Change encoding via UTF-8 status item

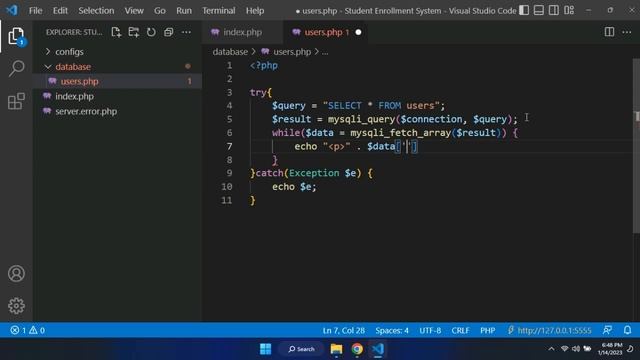[x=430, y=330]
